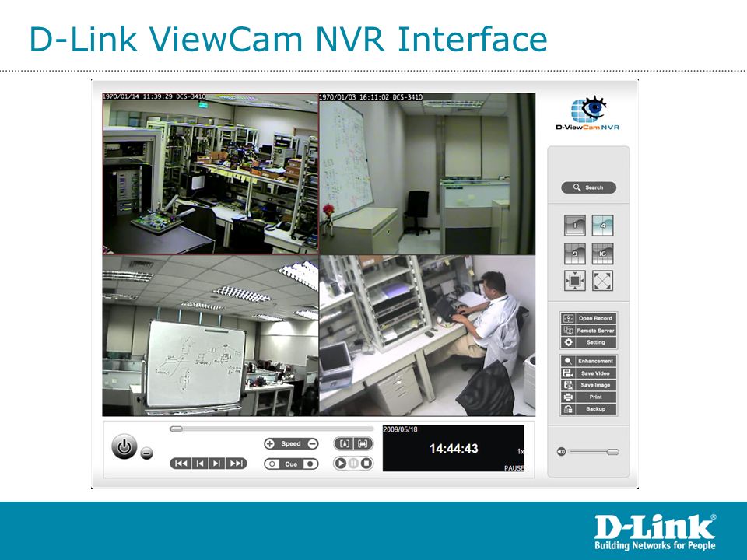Click the 2009/05/18 date text

pyautogui.click(x=400, y=429)
